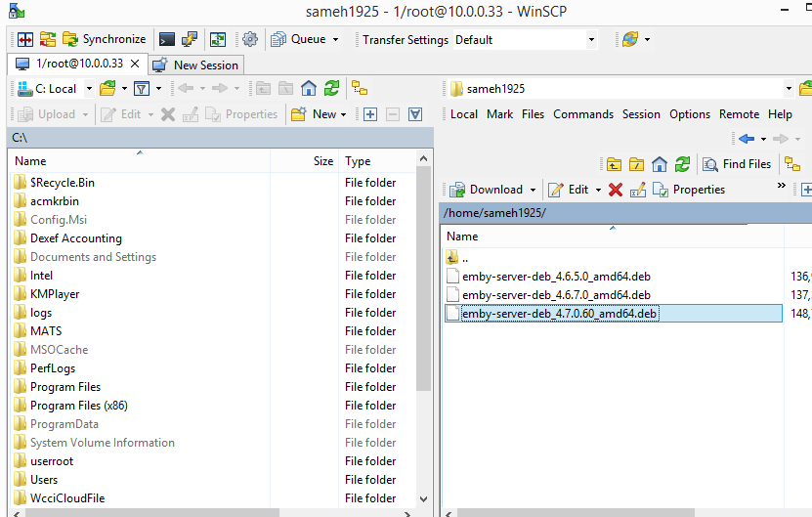Open the Commands menu
Viewport: 812px width, 517px height.
tap(583, 114)
